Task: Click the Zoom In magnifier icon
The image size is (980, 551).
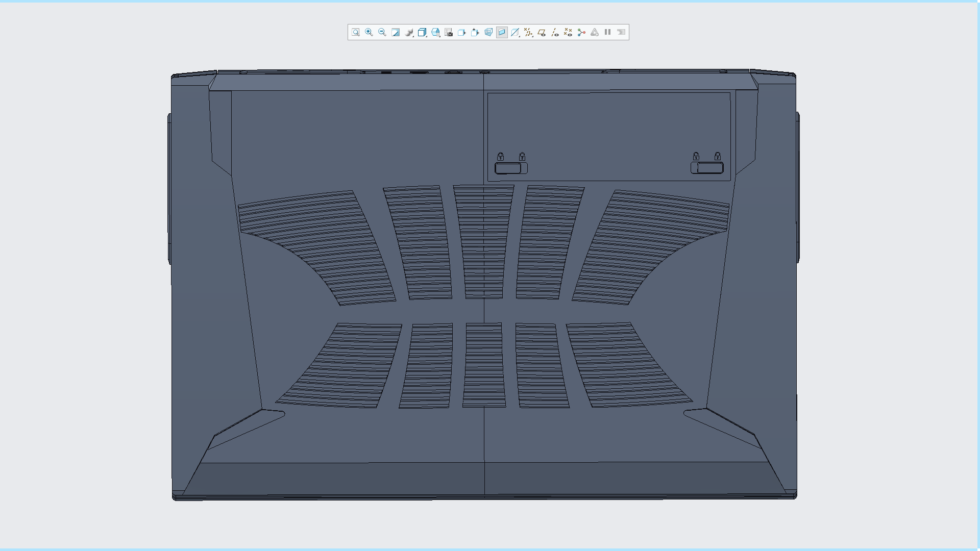Action: click(369, 32)
